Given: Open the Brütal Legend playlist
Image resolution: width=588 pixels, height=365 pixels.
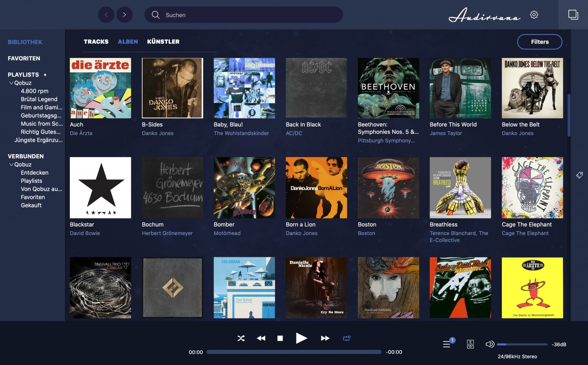Looking at the screenshot, I should tap(39, 99).
